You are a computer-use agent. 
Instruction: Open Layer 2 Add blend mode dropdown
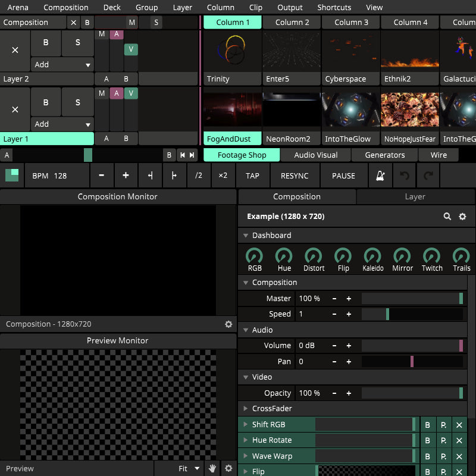click(62, 64)
